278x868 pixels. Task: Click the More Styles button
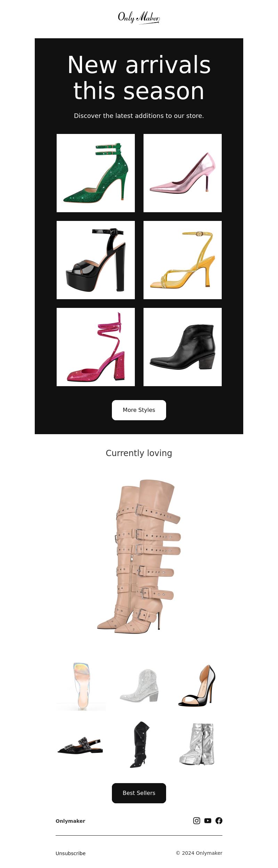coord(139,410)
